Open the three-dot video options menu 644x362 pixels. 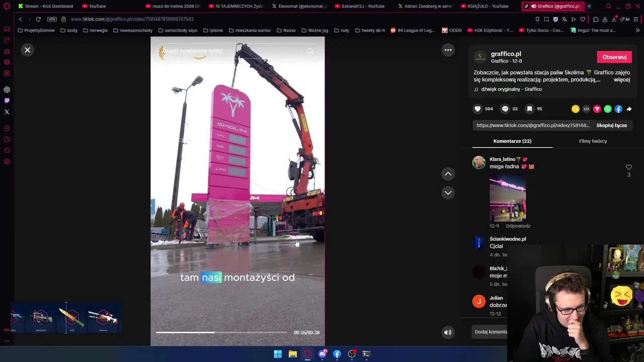click(x=448, y=50)
